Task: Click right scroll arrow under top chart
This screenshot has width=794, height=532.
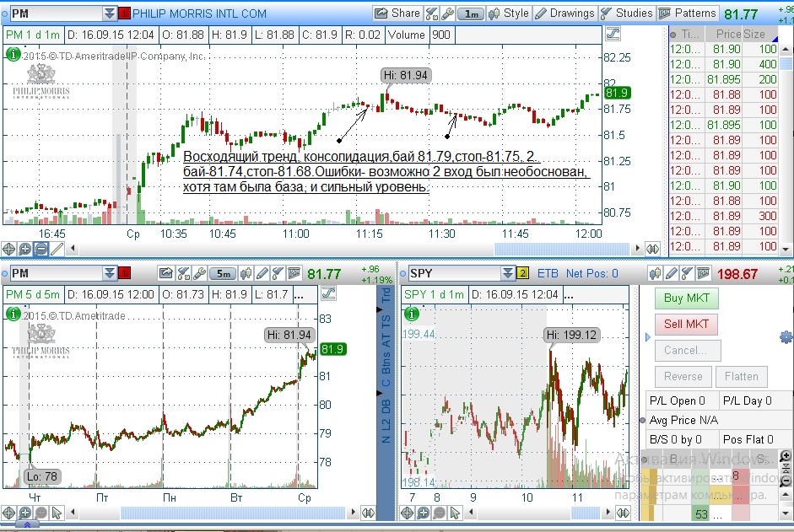Action: click(x=638, y=249)
